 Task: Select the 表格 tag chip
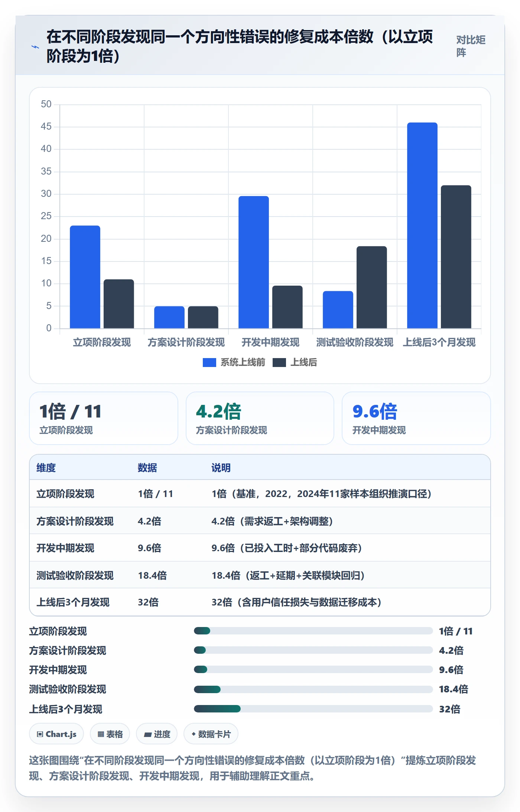[x=110, y=734]
